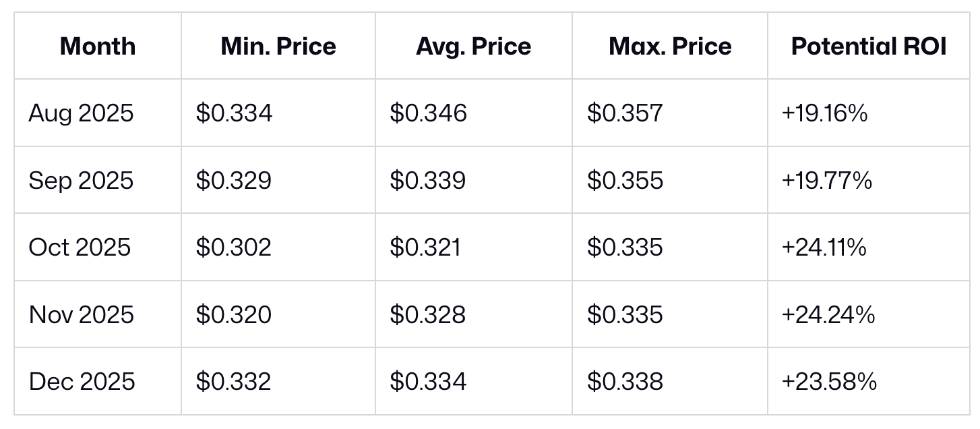Click the $0.334 minimum price for August
This screenshot has width=980, height=429.
[234, 113]
